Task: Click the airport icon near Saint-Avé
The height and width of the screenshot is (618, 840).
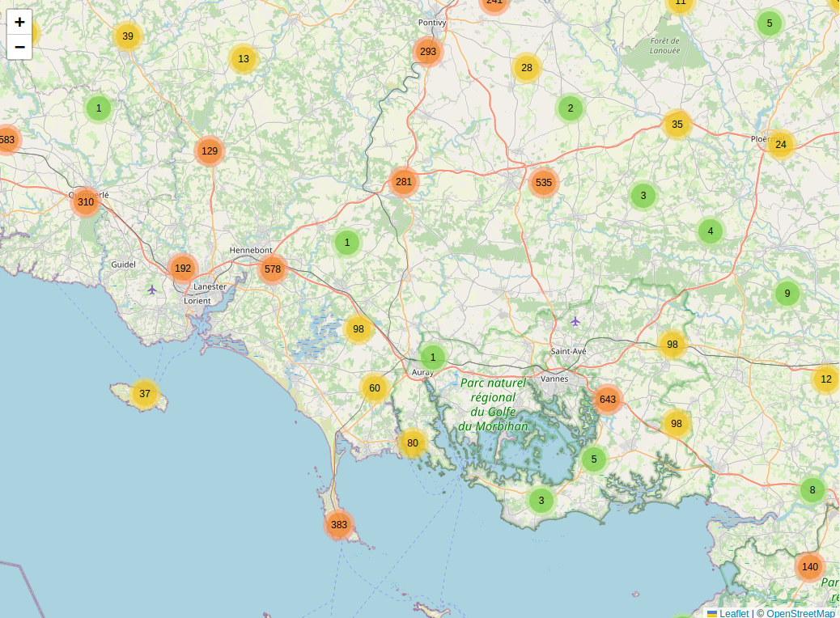Action: [575, 321]
